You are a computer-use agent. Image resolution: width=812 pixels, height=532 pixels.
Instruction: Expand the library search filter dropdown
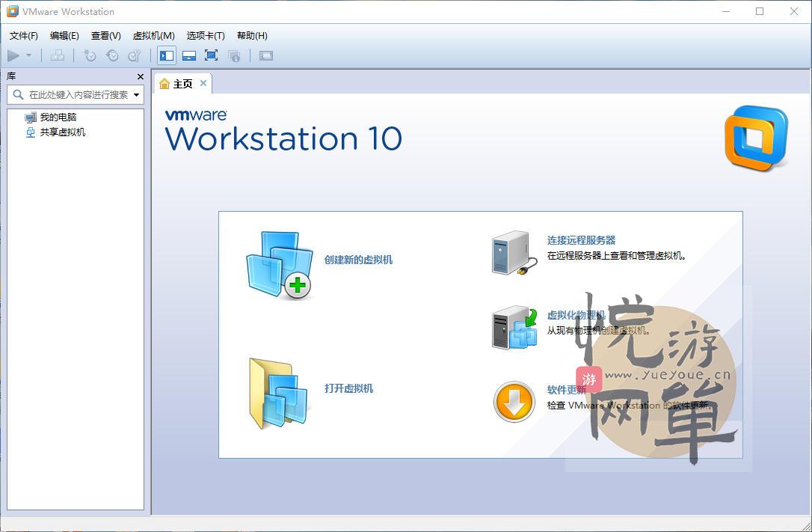click(x=136, y=95)
